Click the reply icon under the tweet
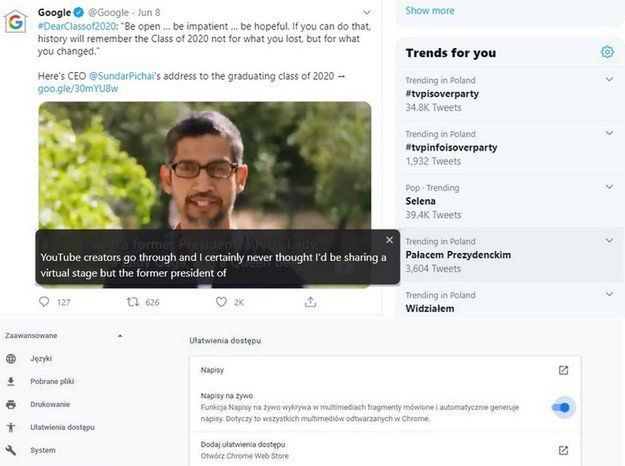 point(44,302)
